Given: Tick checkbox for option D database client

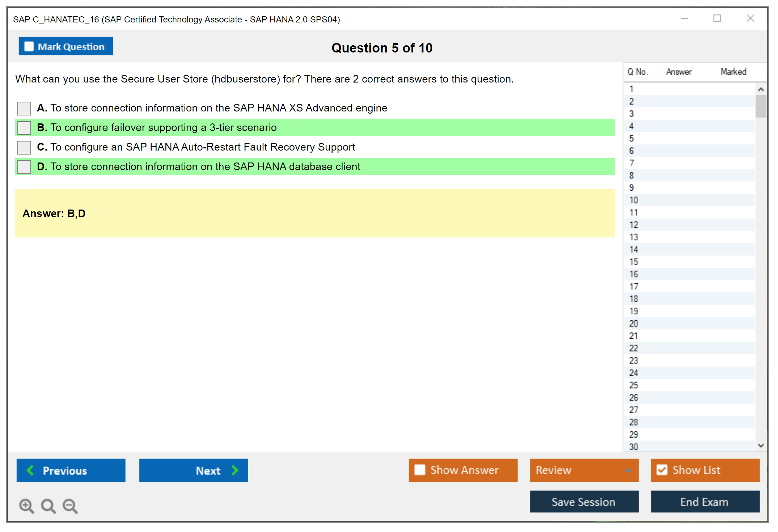Looking at the screenshot, I should (x=24, y=167).
